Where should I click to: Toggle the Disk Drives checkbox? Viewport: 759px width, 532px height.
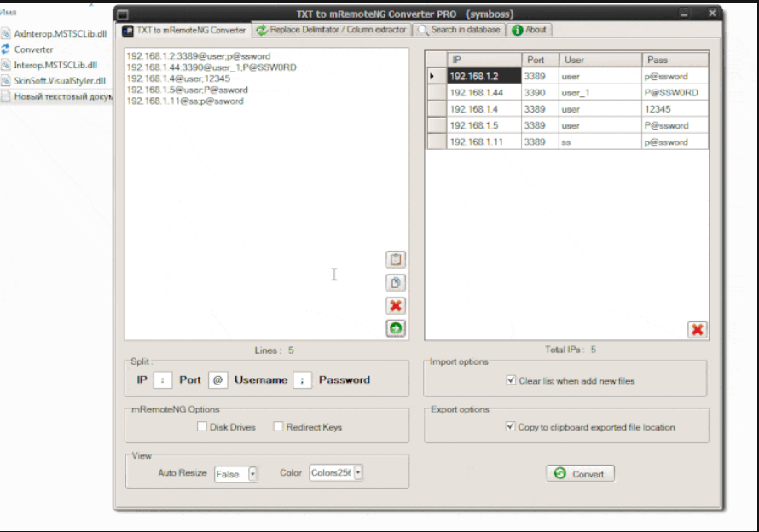pyautogui.click(x=202, y=426)
